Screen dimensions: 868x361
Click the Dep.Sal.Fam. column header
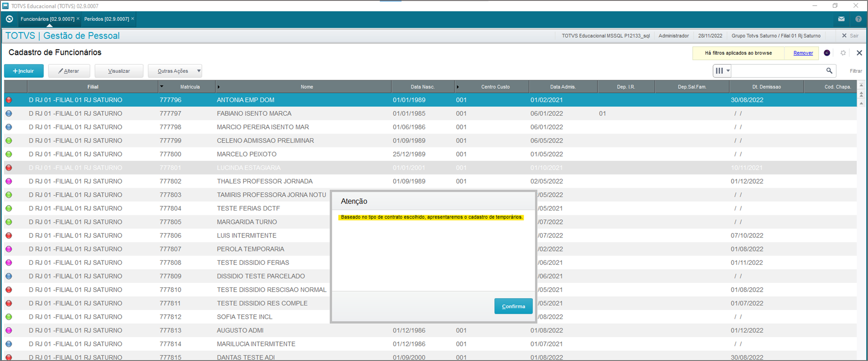(x=692, y=87)
